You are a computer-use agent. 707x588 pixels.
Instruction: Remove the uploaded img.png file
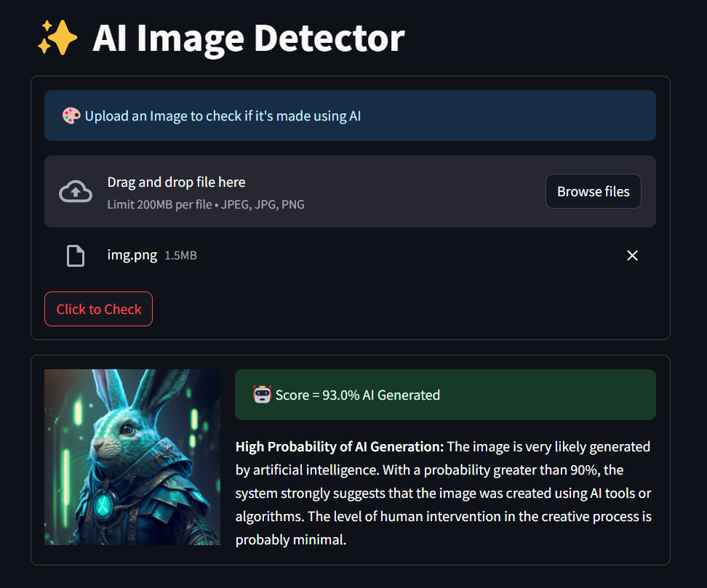[632, 256]
